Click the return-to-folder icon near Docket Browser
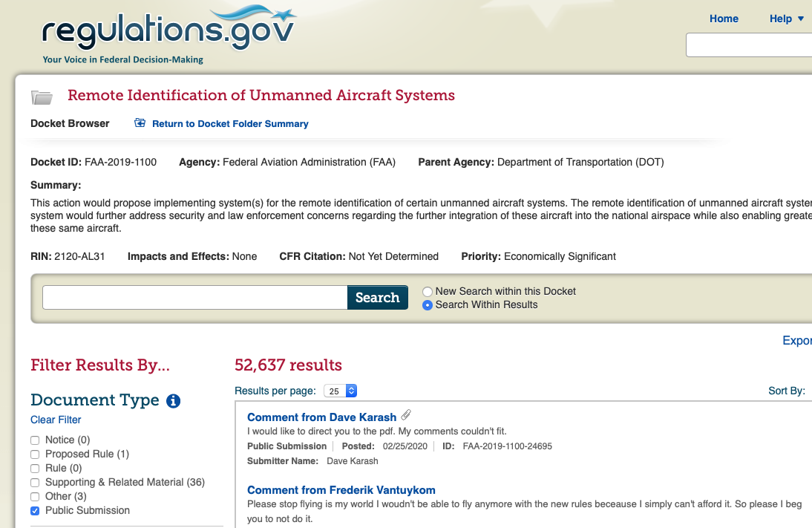812x528 pixels. (x=140, y=123)
